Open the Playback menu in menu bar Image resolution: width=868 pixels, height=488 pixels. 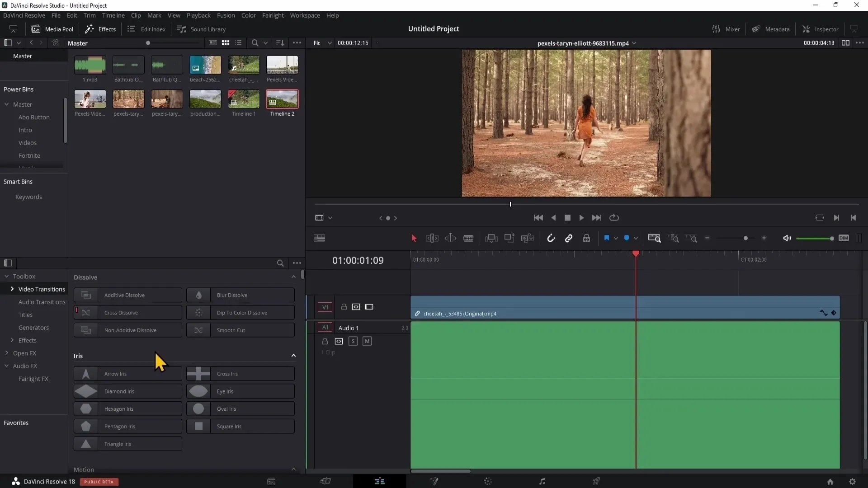(198, 15)
